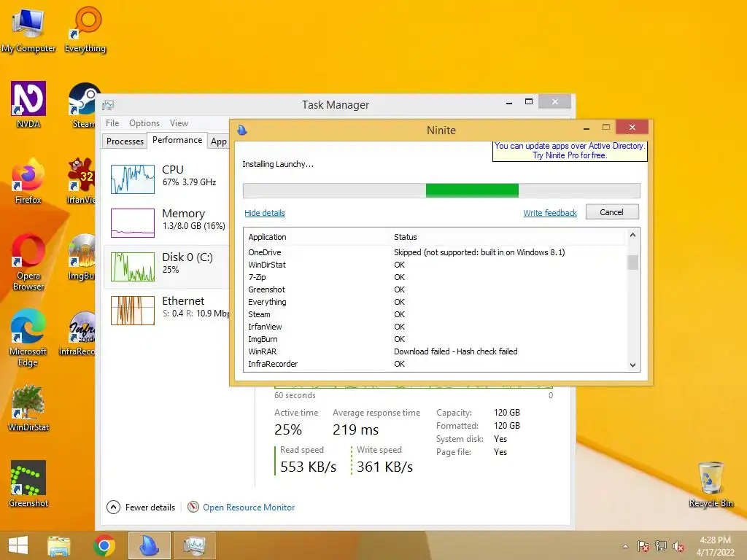Click Hide details in Ninite

264,213
